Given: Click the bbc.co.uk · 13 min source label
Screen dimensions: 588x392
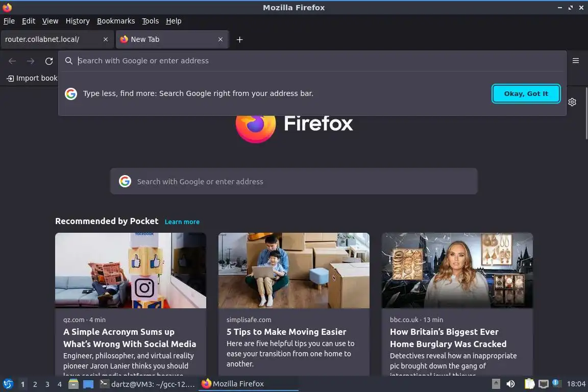Looking at the screenshot, I should coord(416,320).
